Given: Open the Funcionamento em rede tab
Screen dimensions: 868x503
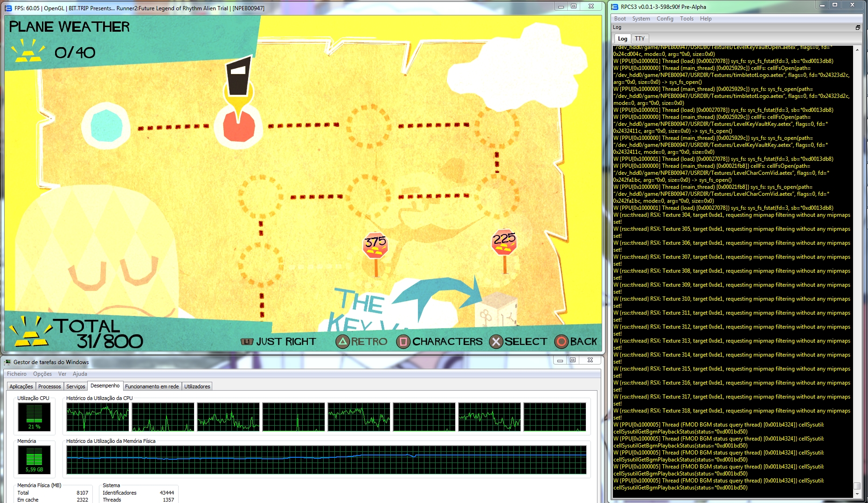Looking at the screenshot, I should (x=152, y=386).
